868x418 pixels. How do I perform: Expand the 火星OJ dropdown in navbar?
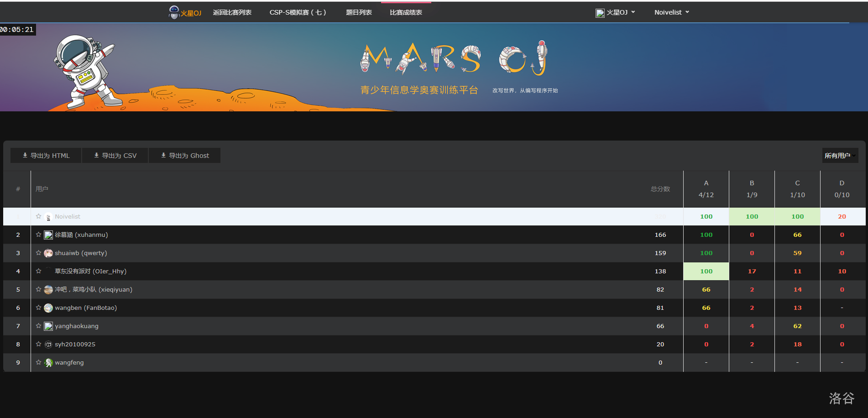point(616,12)
